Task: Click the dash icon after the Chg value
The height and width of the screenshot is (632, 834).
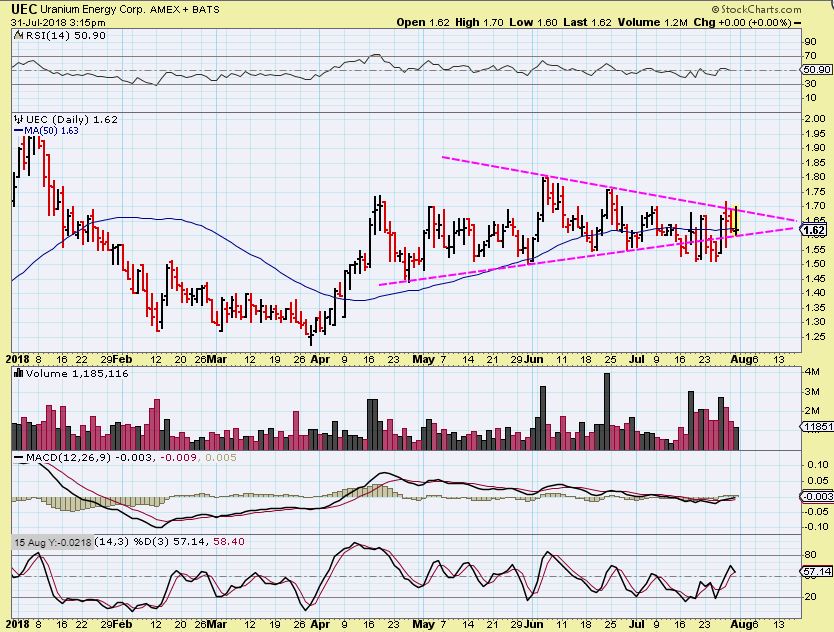Action: tap(797, 22)
